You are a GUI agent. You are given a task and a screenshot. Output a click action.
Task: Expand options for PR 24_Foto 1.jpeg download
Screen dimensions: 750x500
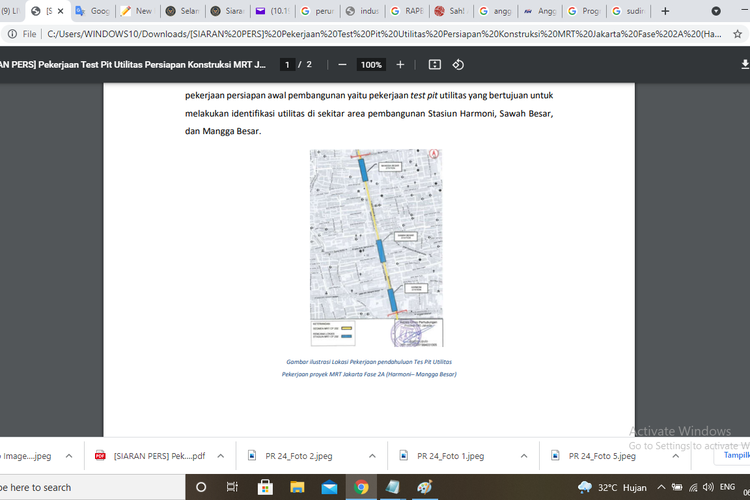click(x=526, y=455)
